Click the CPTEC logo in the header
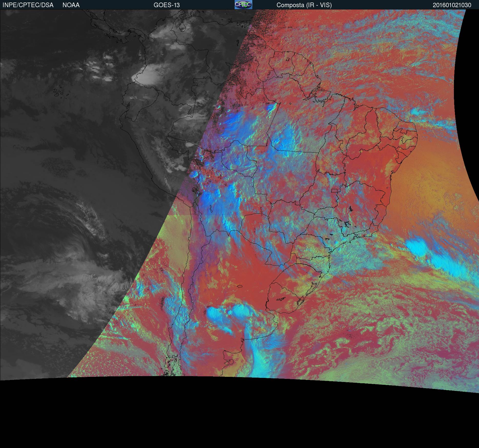This screenshot has width=479, height=448. [243, 5]
